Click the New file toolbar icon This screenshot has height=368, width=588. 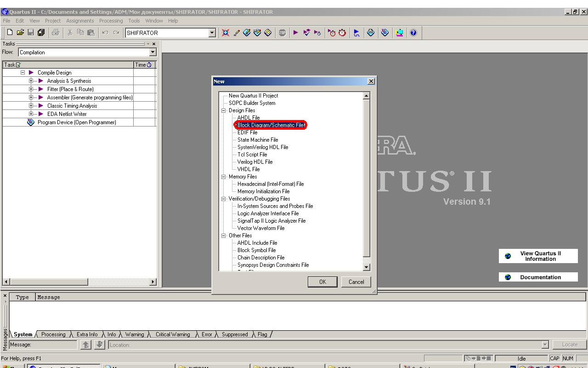10,33
